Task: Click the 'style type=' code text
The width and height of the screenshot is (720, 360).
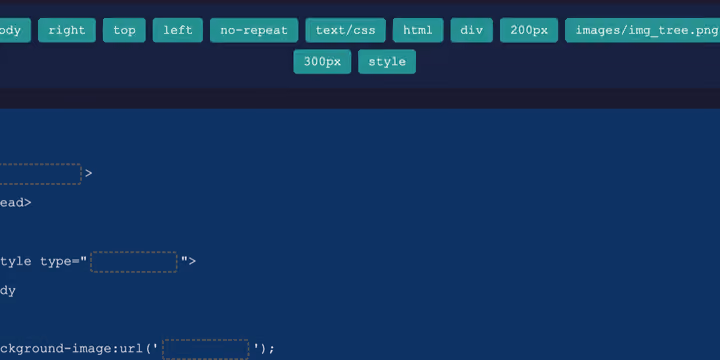Action: click(x=43, y=262)
